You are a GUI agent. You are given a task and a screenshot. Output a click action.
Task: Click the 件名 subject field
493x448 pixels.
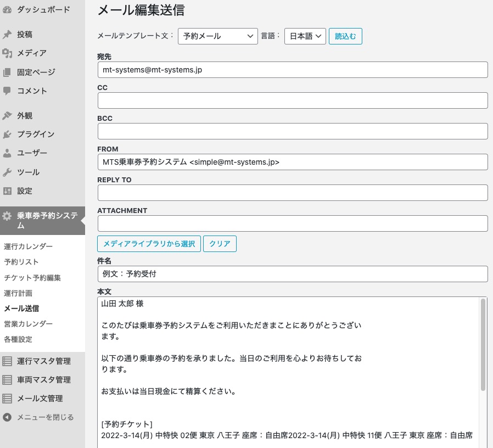pos(293,274)
